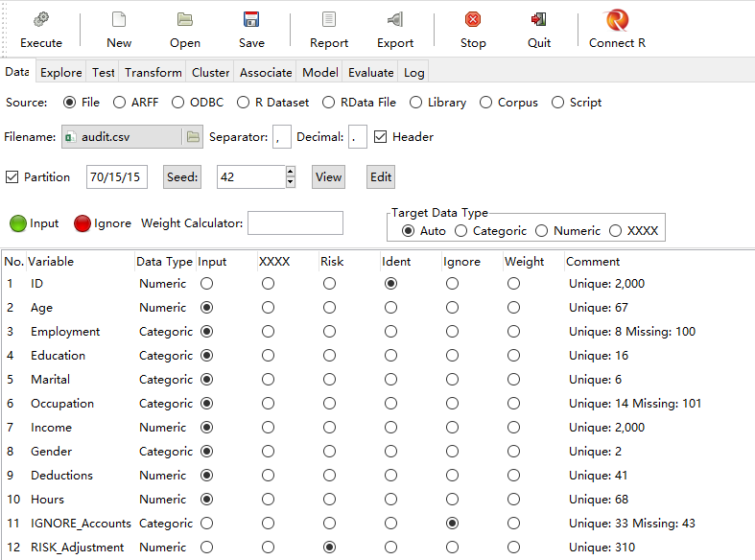The width and height of the screenshot is (755, 560).
Task: Toggle the Header checkbox
Action: [x=381, y=137]
